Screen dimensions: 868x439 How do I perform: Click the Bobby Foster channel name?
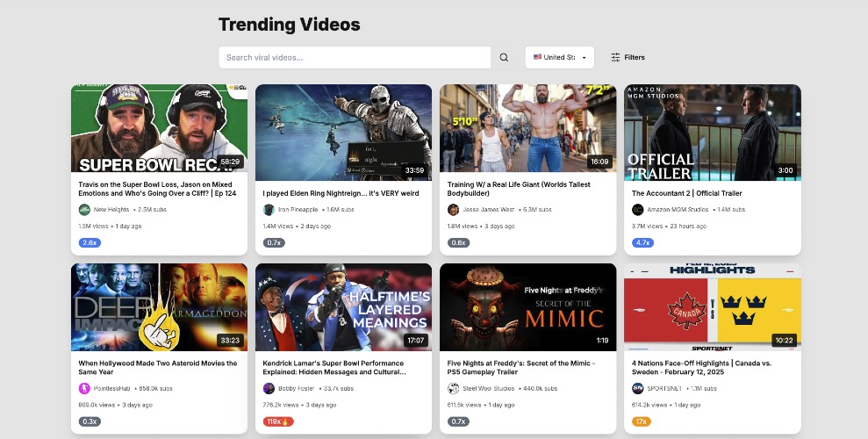click(296, 388)
